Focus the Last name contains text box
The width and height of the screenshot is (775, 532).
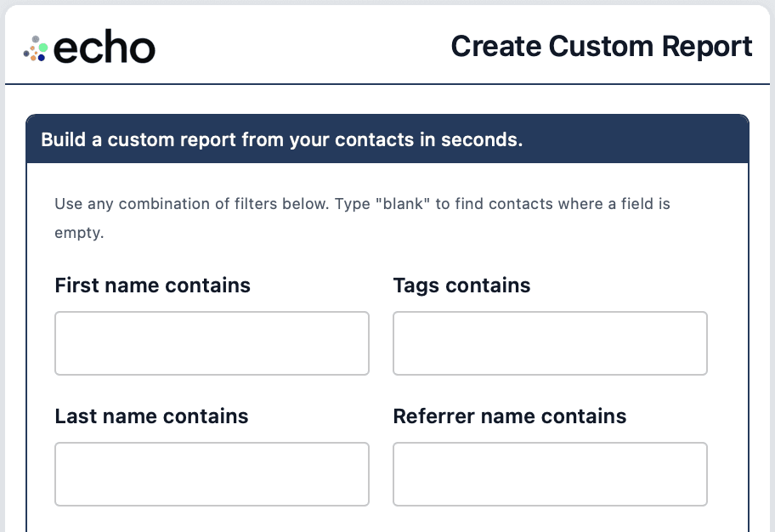212,474
